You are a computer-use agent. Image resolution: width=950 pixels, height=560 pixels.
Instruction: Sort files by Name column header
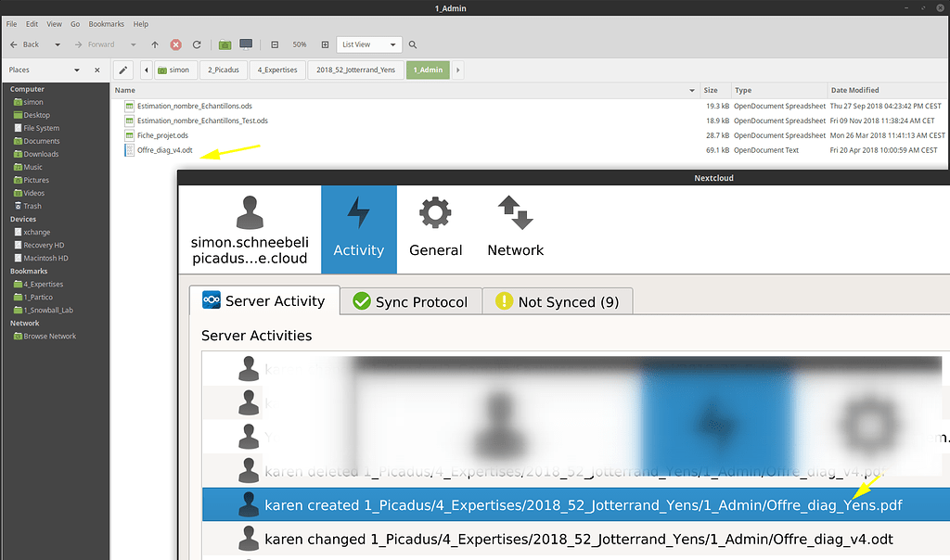(406, 90)
